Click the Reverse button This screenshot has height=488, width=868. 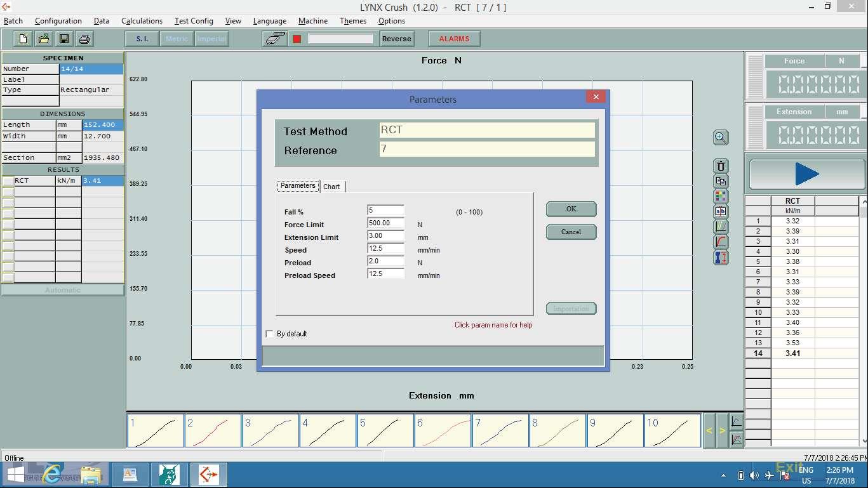click(x=397, y=39)
